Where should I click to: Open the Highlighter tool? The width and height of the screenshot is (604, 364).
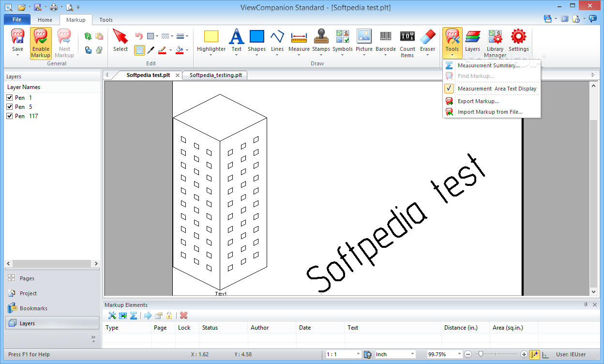pos(211,42)
